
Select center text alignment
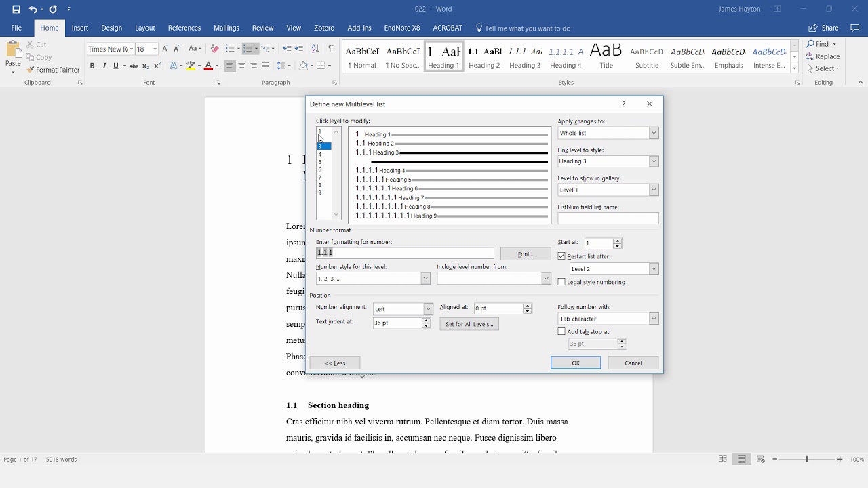coord(241,66)
